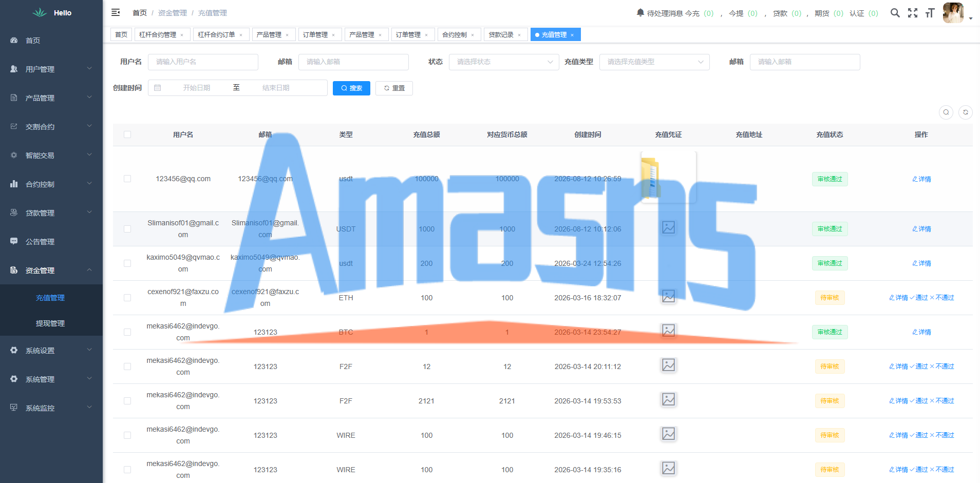Collapse the 资金管理 sidebar menu
This screenshot has width=980, height=483.
(51, 270)
